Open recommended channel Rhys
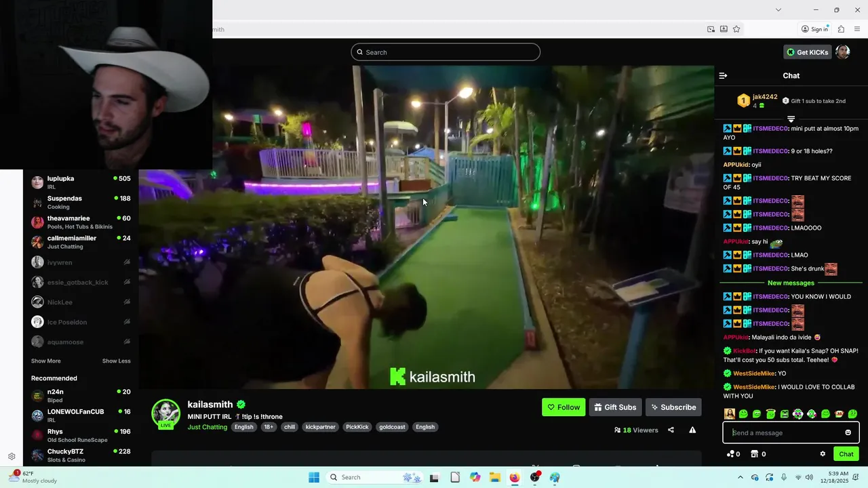Image resolution: width=868 pixels, height=488 pixels. click(x=81, y=435)
